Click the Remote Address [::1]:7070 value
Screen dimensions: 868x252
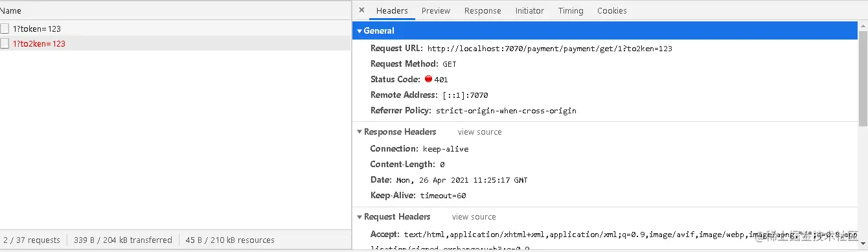(x=465, y=95)
